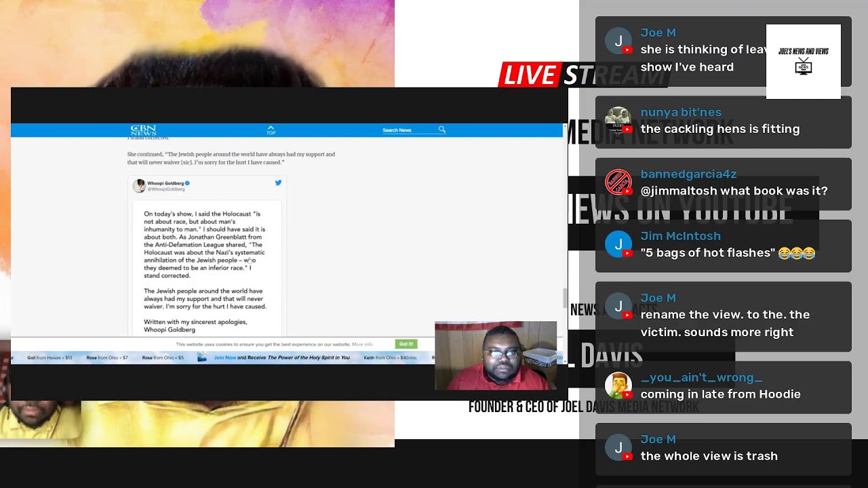
Task: Click the Joel's News and Views channel logo
Action: pyautogui.click(x=804, y=62)
